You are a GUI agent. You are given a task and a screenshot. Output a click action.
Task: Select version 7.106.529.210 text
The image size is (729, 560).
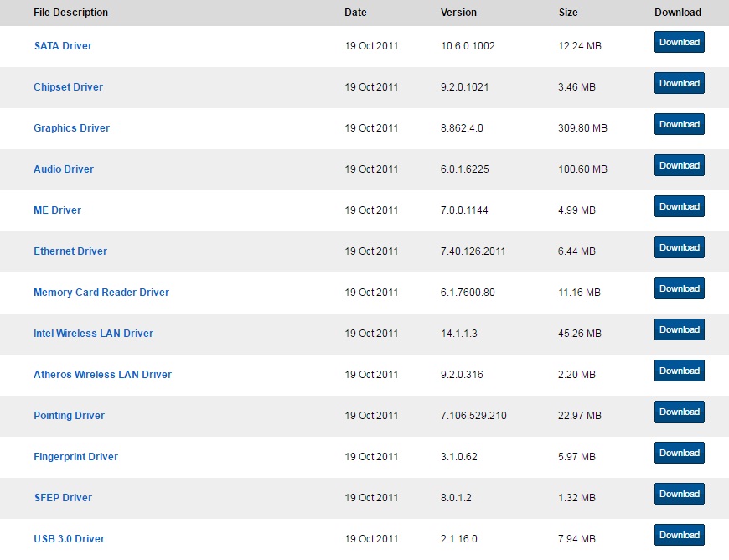pos(473,416)
